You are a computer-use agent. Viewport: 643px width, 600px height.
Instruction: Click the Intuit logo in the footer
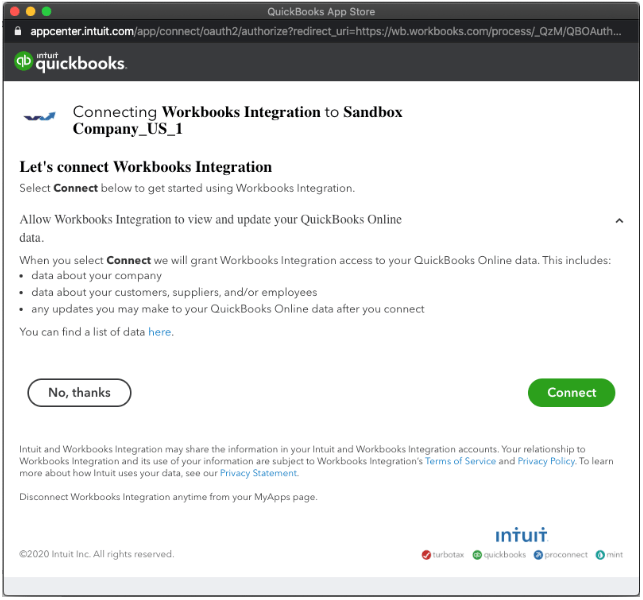[521, 535]
